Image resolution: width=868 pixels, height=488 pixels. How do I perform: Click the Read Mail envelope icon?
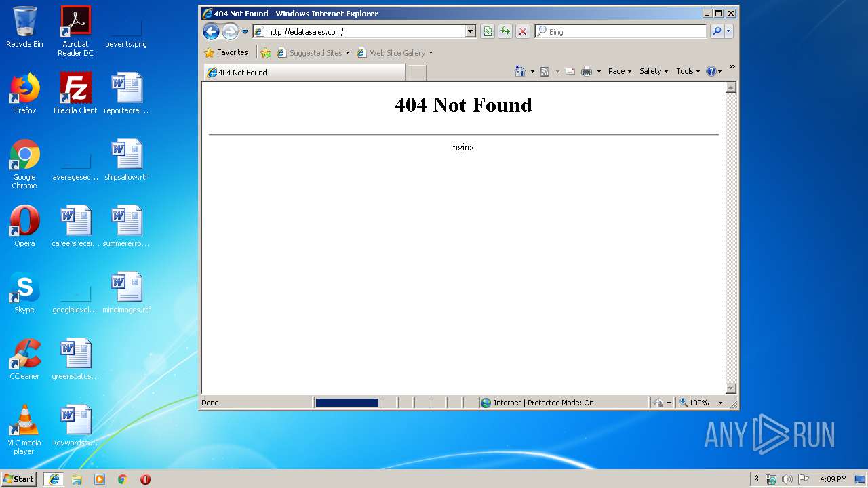pyautogui.click(x=570, y=71)
